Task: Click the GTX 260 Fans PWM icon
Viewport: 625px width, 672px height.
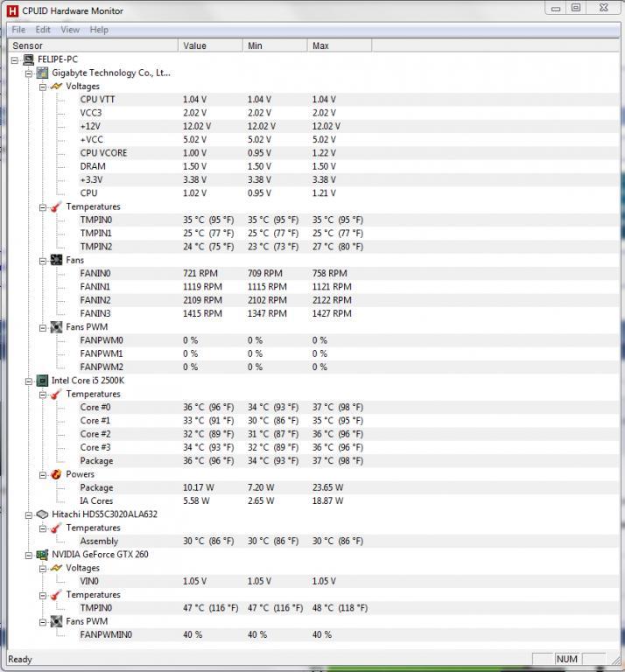Action: tap(56, 621)
